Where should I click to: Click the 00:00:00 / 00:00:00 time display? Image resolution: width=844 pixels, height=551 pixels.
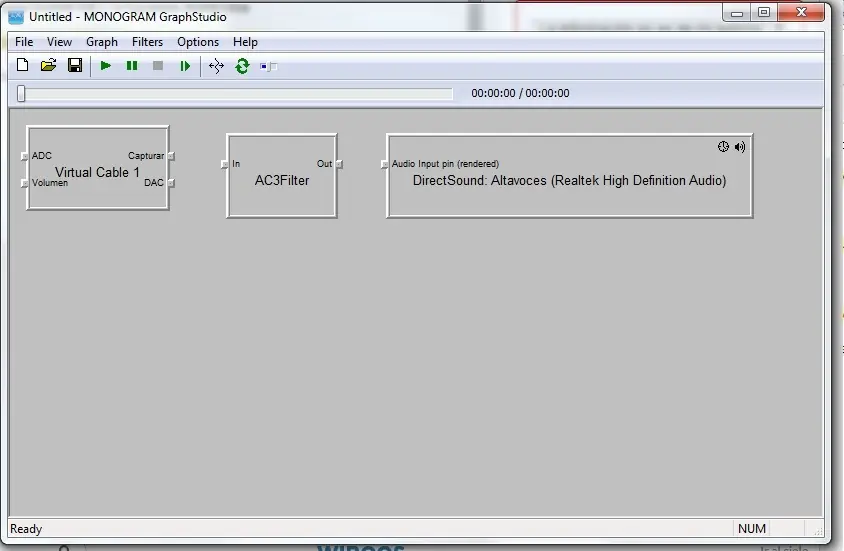tap(521, 93)
